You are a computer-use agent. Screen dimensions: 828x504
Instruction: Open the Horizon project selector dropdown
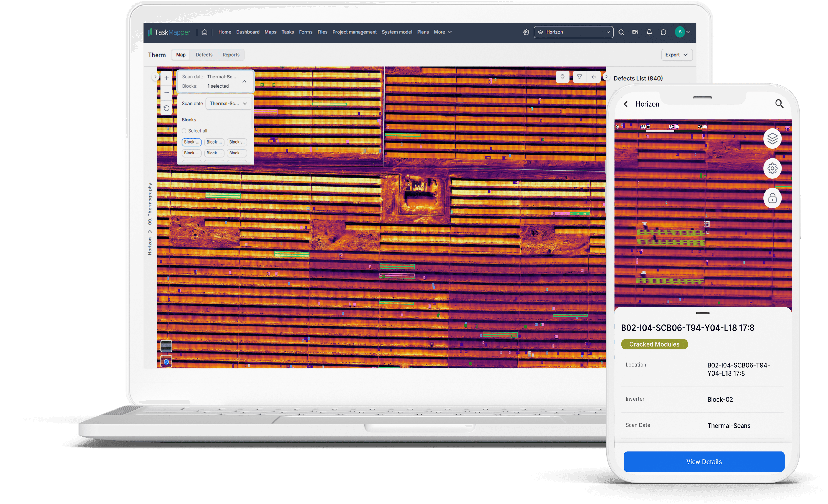coord(573,32)
